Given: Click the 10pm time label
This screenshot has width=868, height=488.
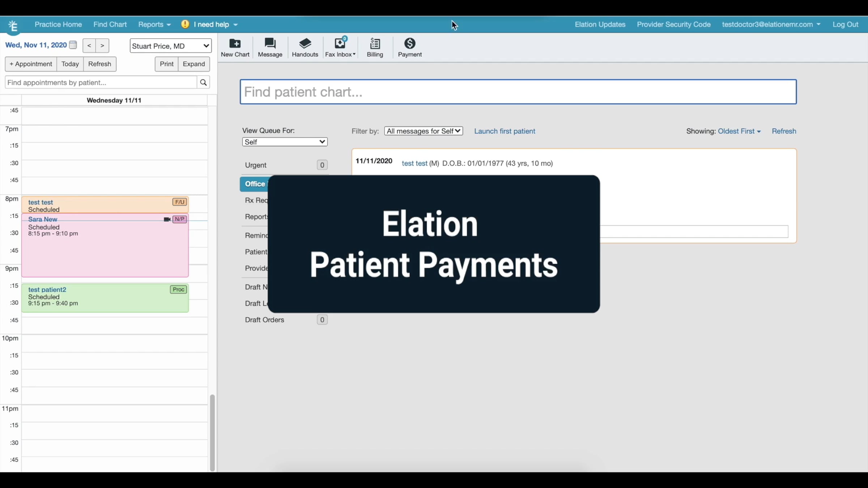Looking at the screenshot, I should (10, 338).
